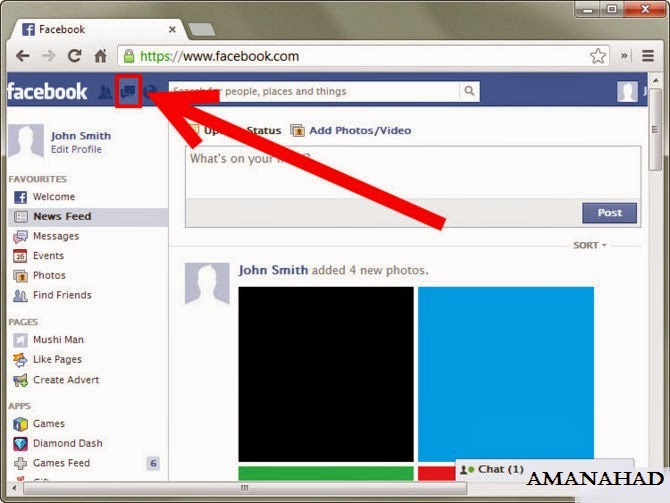Click the Like Pages icon
The height and width of the screenshot is (503, 670).
[20, 360]
